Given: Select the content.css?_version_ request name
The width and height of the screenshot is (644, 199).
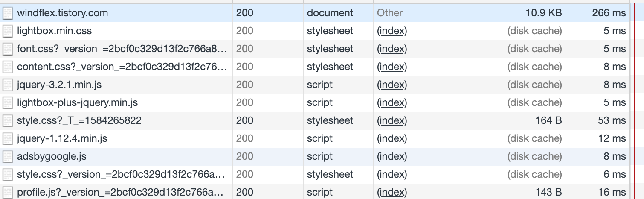Looking at the screenshot, I should pyautogui.click(x=122, y=67).
